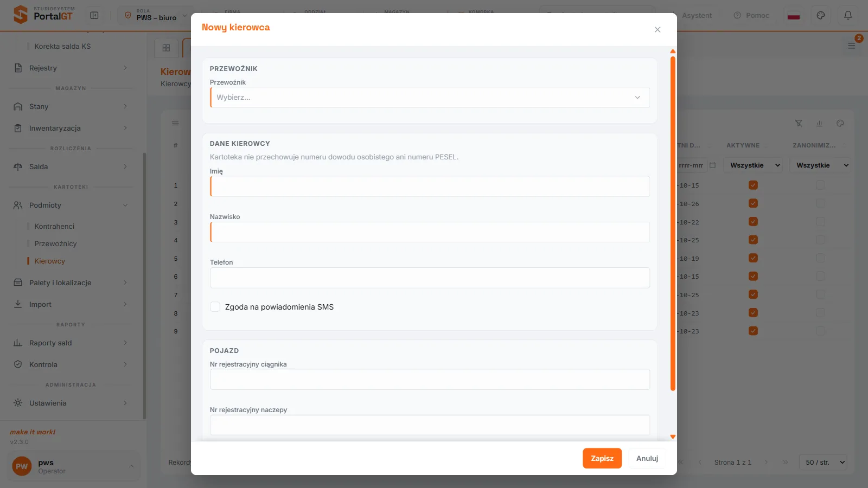
Task: Click the Podmioty people icon
Action: (x=18, y=205)
